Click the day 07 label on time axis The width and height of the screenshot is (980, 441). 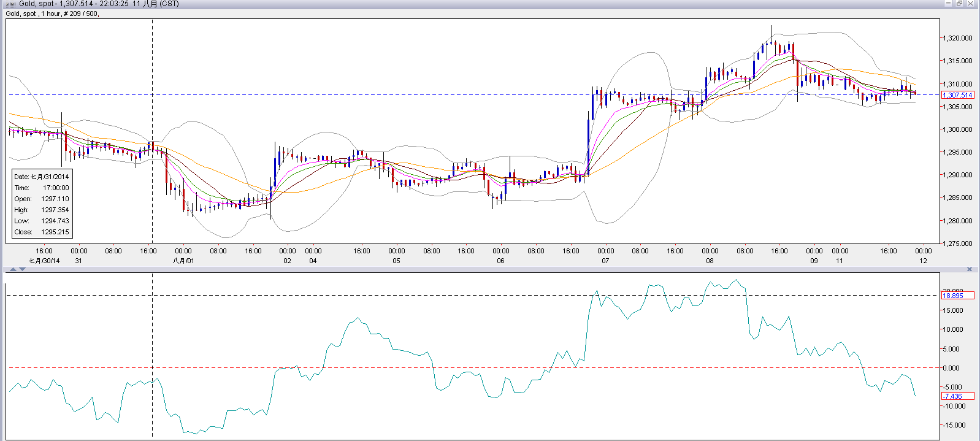coord(605,261)
